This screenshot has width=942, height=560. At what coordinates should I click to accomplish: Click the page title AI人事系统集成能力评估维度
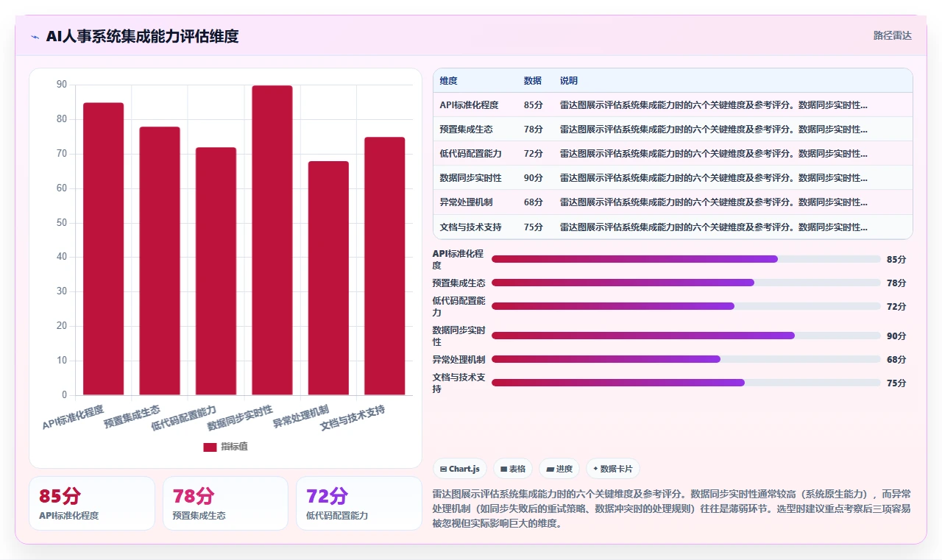coord(142,36)
